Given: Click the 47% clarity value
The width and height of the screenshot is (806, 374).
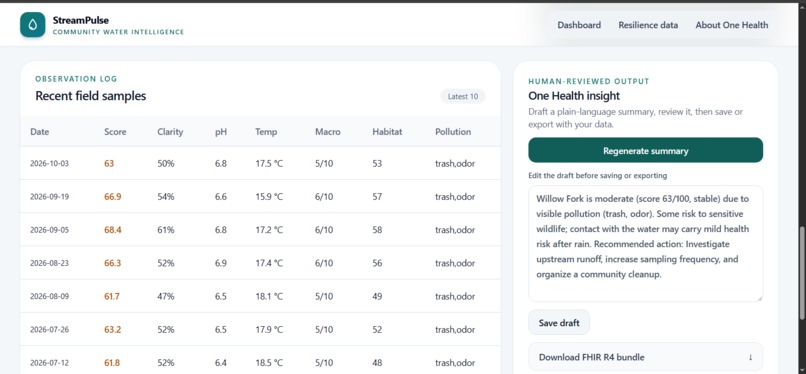Looking at the screenshot, I should (166, 296).
